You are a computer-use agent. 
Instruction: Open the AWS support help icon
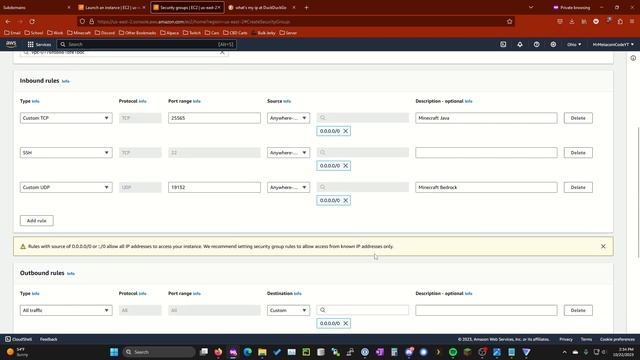point(536,44)
